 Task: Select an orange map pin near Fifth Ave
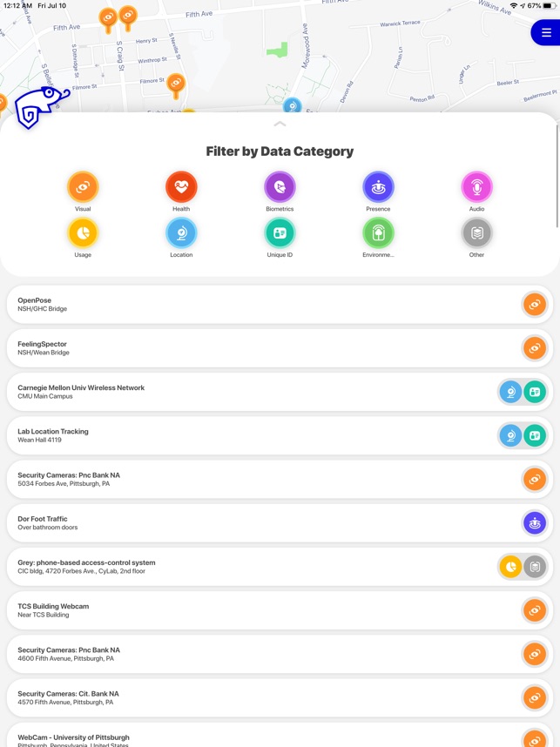pyautogui.click(x=107, y=17)
